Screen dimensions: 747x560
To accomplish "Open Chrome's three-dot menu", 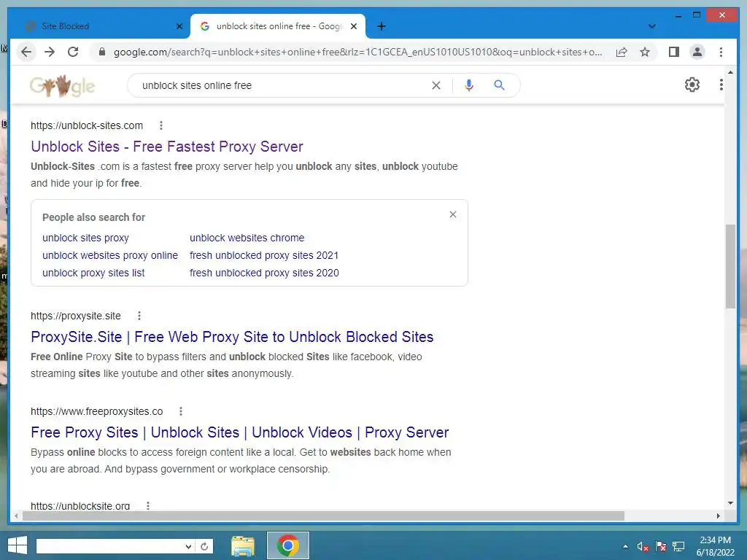I will tap(721, 52).
